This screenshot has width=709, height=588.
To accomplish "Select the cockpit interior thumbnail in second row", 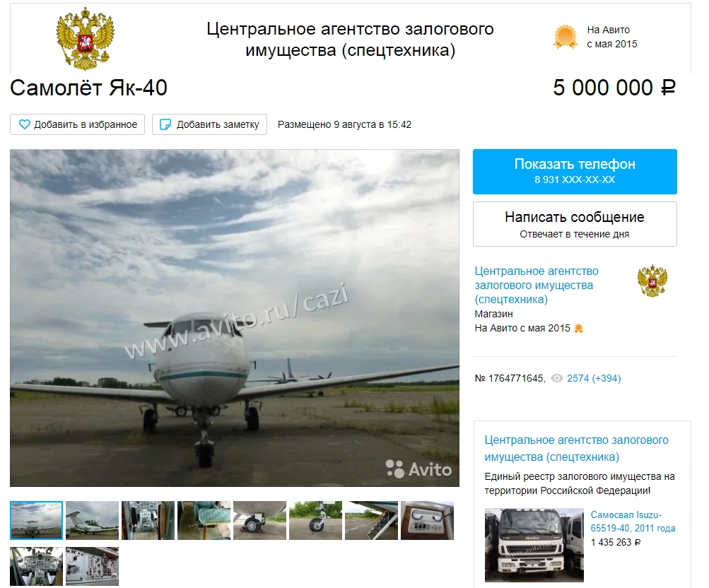I will (36, 566).
